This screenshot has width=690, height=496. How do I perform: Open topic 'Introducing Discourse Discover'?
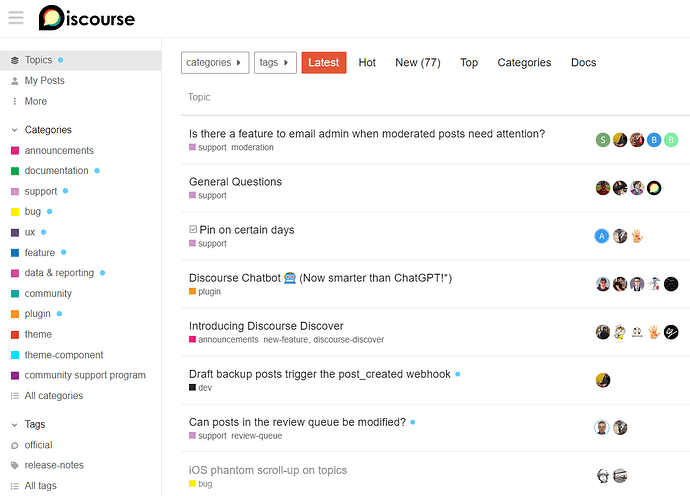coord(266,326)
